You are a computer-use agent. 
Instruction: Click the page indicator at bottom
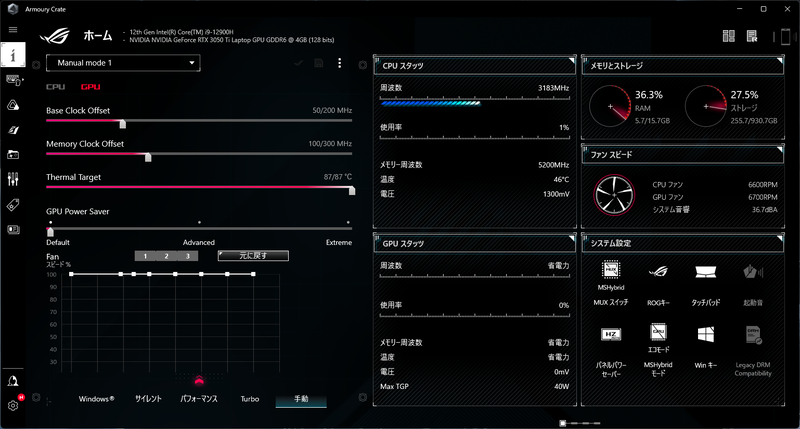(580, 423)
